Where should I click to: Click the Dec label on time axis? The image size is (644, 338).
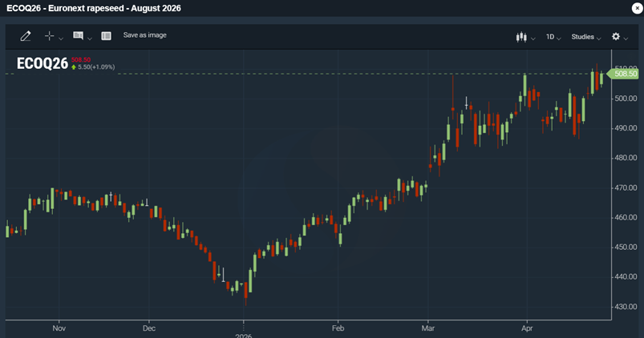(148, 328)
